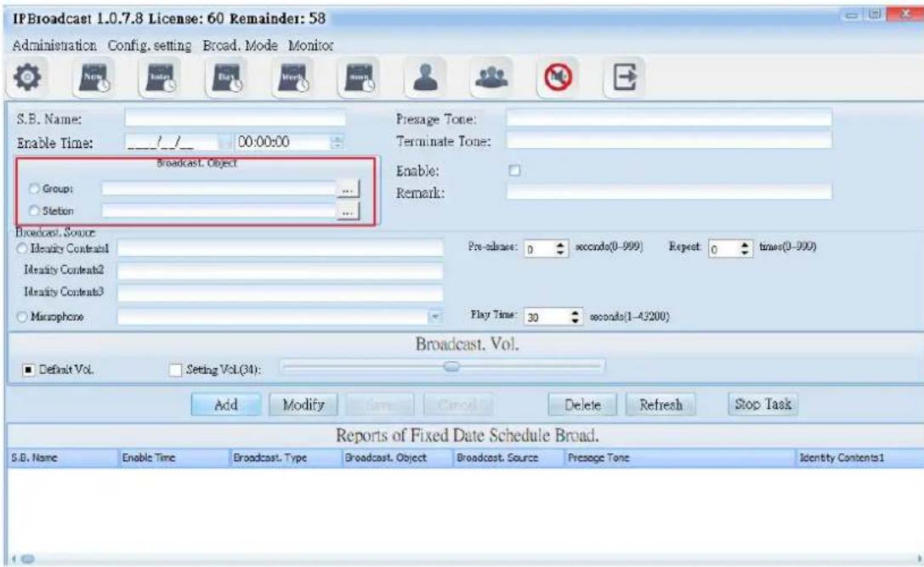
Task: Click the Identity Contents2 text field
Action: (280, 271)
